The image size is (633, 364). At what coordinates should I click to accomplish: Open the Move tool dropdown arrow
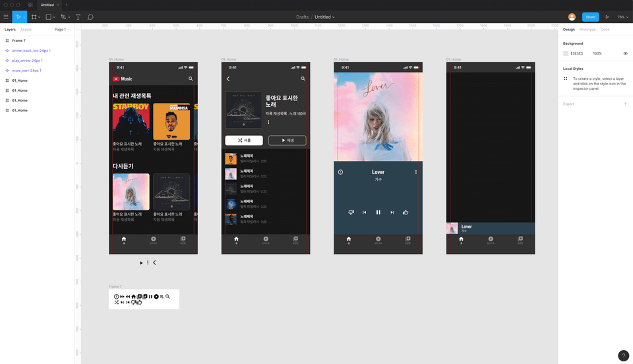click(x=24, y=17)
